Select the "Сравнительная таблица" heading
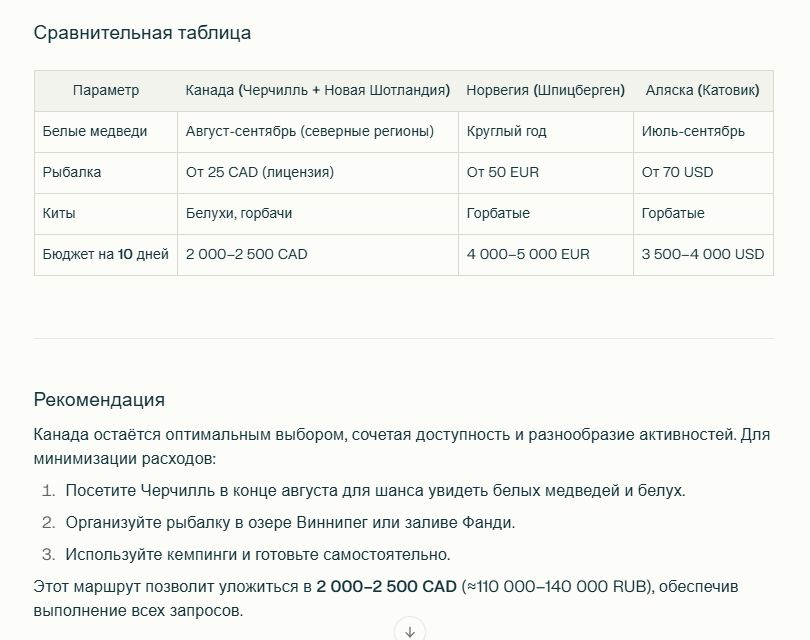 pyautogui.click(x=143, y=32)
